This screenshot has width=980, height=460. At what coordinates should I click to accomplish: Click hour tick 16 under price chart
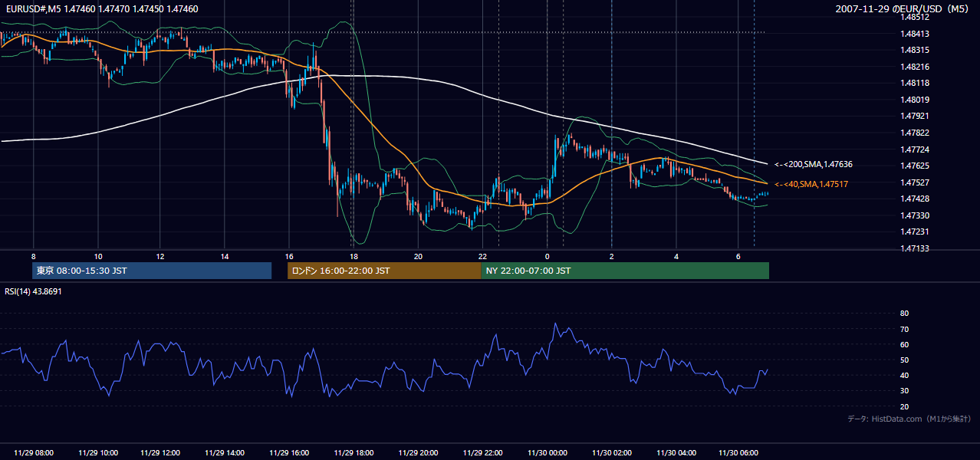click(x=289, y=255)
